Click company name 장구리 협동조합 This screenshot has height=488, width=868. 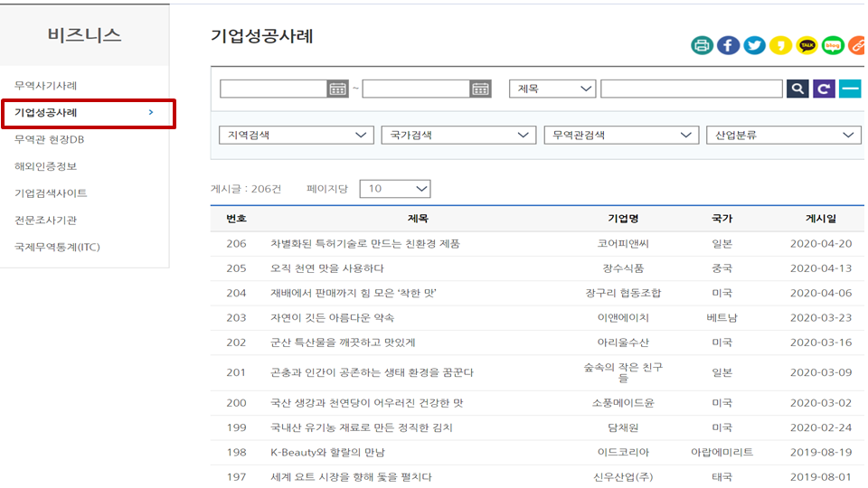click(x=623, y=293)
